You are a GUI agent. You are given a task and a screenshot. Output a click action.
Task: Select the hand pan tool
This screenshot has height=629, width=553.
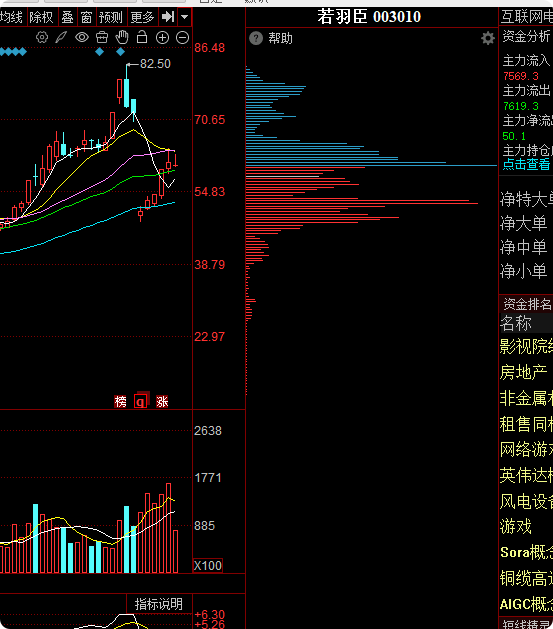coord(122,37)
